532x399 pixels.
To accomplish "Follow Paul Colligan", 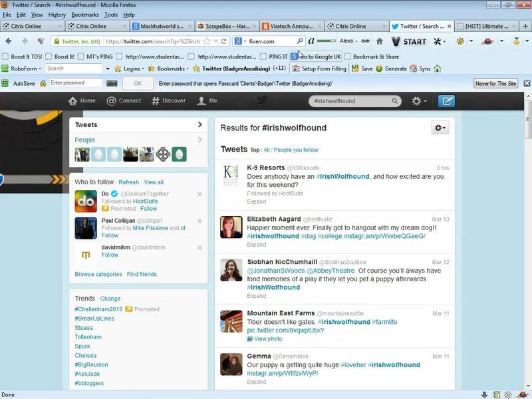I will (110, 235).
